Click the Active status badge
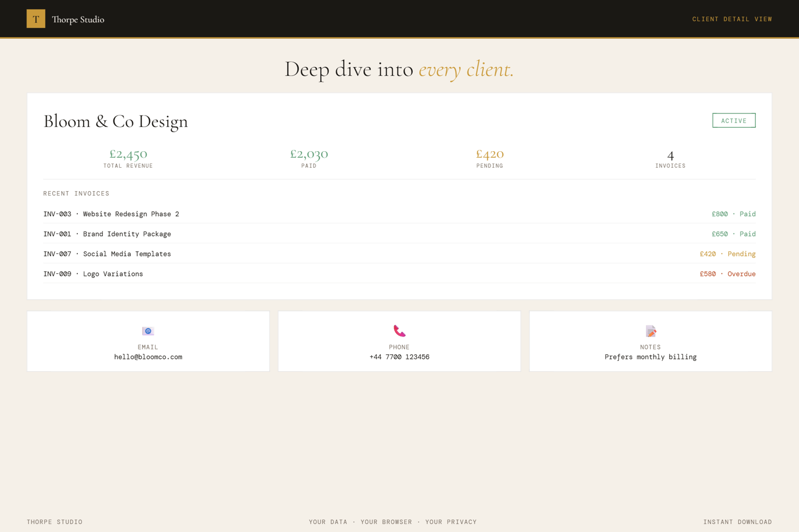The image size is (799, 532). tap(734, 120)
